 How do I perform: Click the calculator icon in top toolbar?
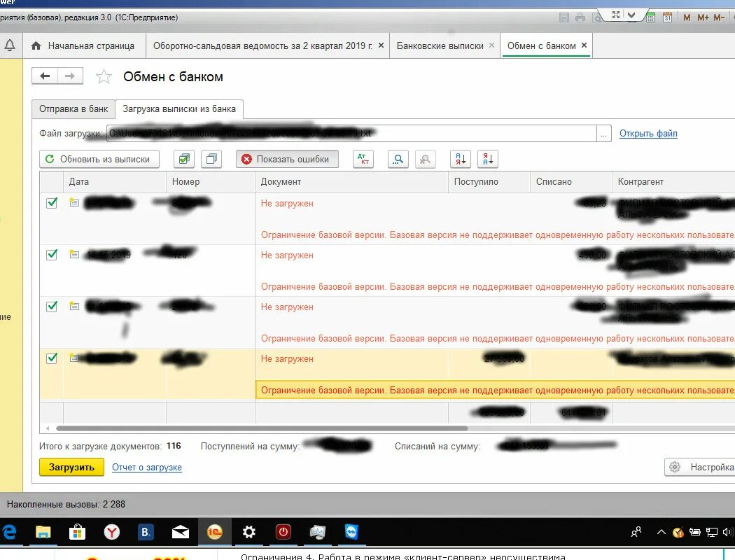tap(650, 17)
